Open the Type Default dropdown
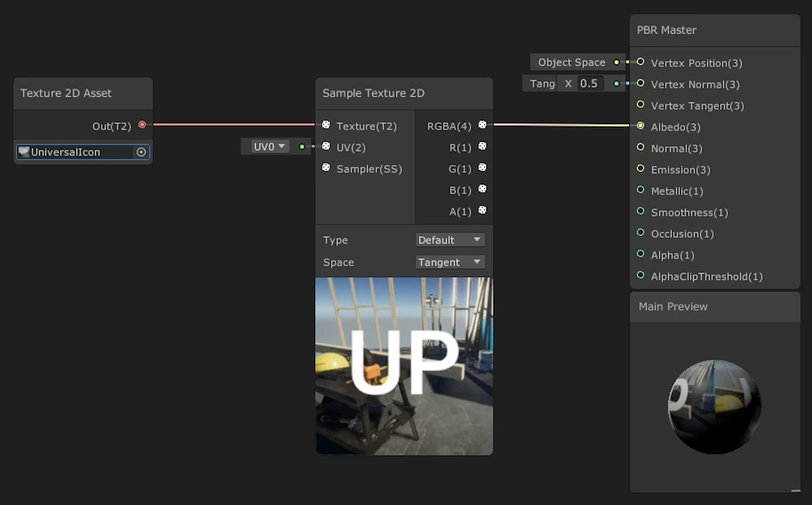The width and height of the screenshot is (812, 505). pos(450,240)
